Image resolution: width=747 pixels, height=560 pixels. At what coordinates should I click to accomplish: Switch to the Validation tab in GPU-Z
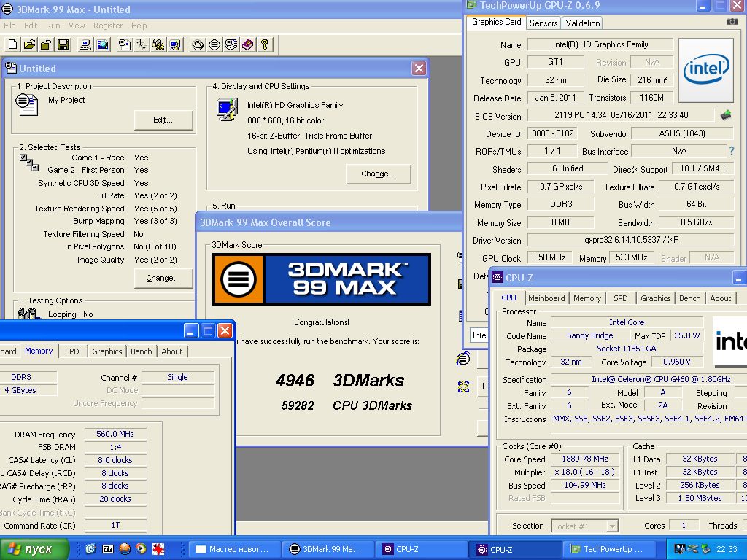[583, 23]
